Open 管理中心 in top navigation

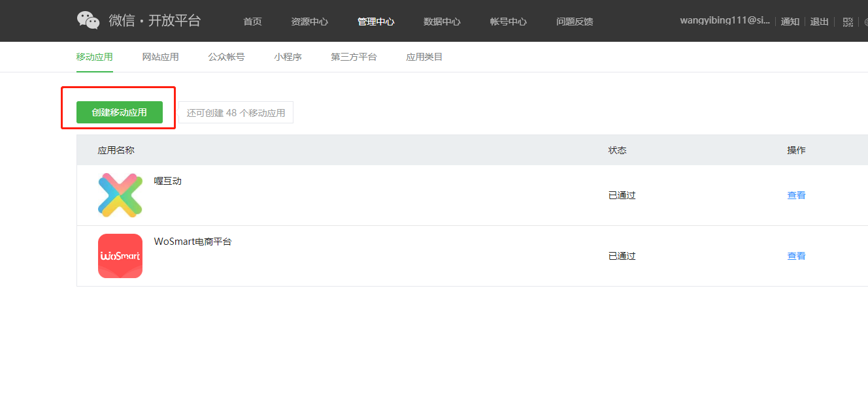376,22
